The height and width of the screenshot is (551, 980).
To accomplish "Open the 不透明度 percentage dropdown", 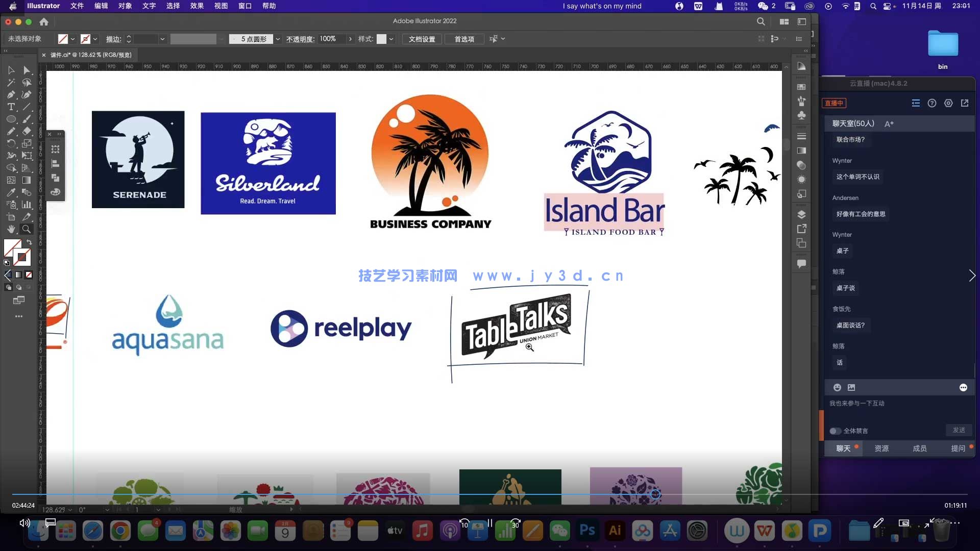I will (351, 39).
